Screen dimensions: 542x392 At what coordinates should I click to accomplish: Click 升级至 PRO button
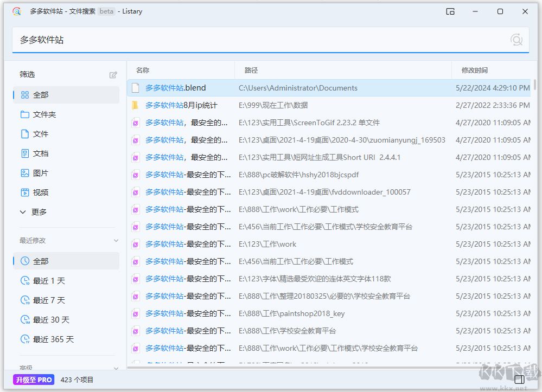[x=34, y=380]
